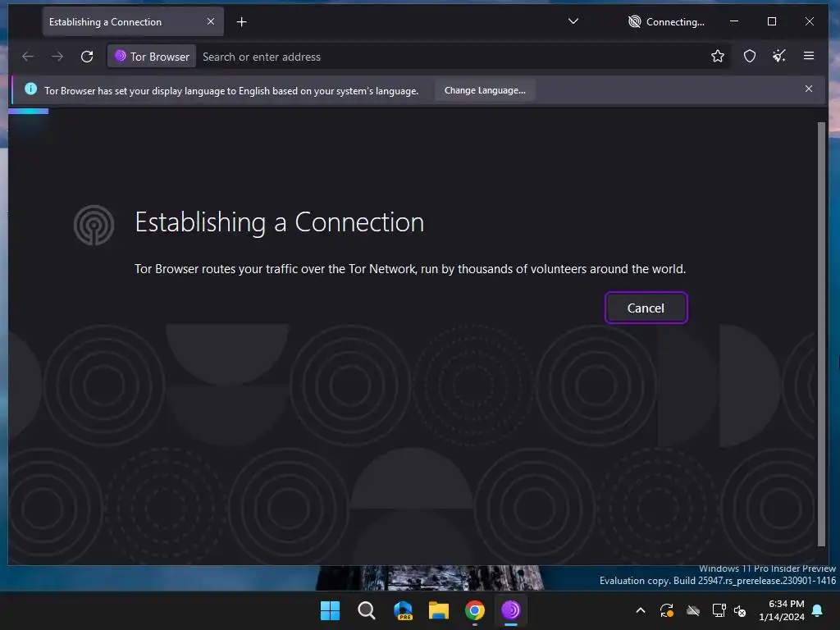Viewport: 840px width, 630px height.
Task: Click the Change Language... button
Action: pos(485,90)
